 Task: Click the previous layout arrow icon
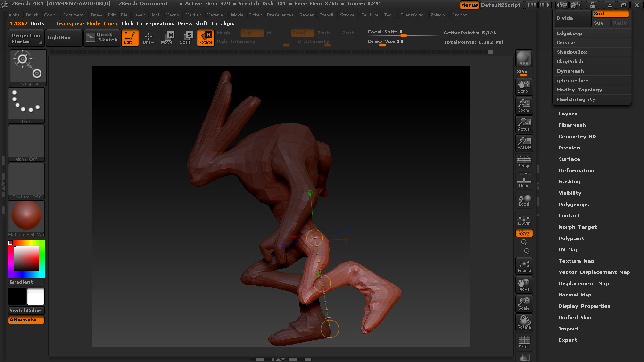(x=561, y=5)
